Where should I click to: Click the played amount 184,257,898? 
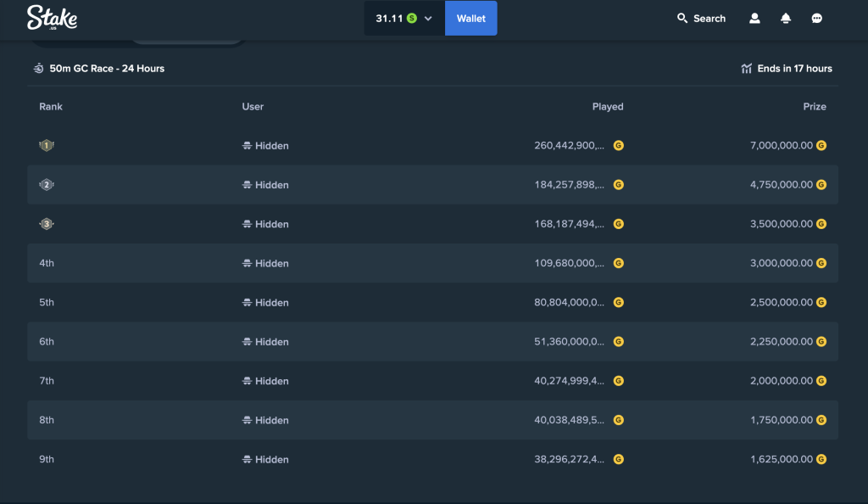coord(569,185)
